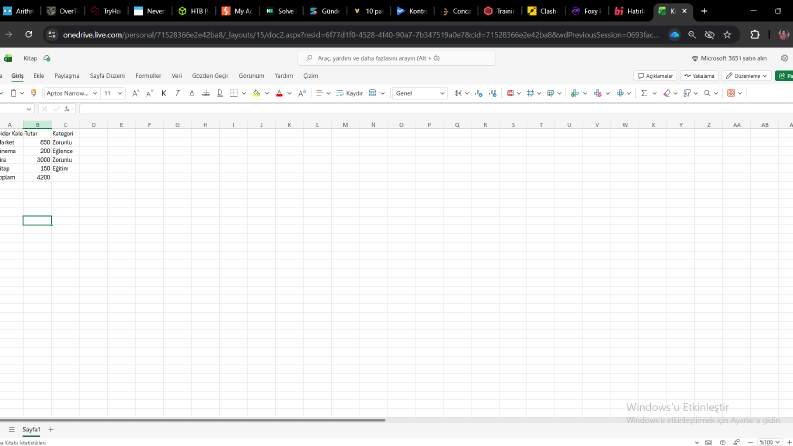Viewport: 793px width, 446px height.
Task: Click the double underline icon
Action: [220, 93]
